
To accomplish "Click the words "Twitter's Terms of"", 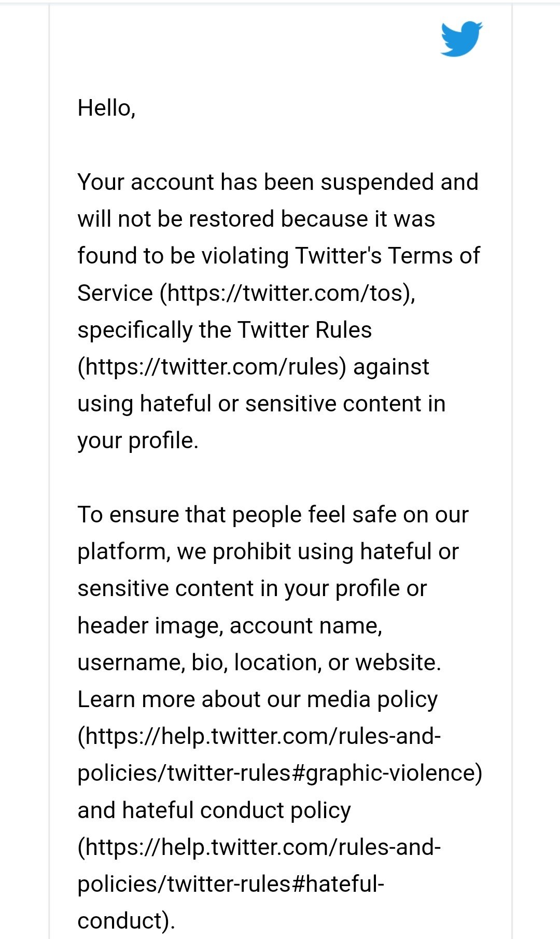I will (387, 256).
